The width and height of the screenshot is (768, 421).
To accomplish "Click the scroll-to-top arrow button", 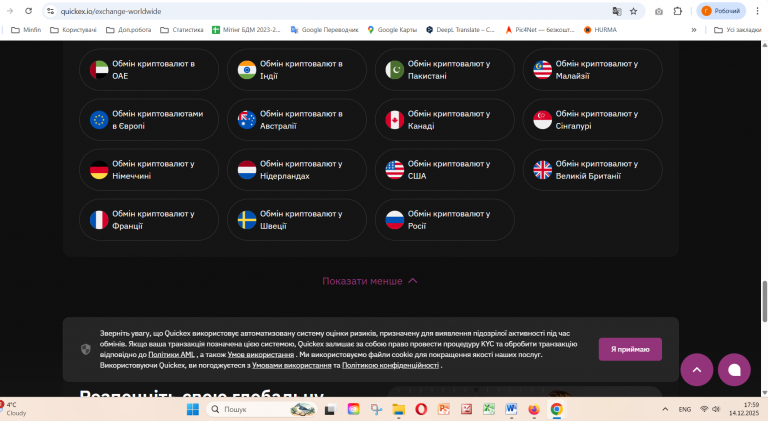I will tap(696, 370).
